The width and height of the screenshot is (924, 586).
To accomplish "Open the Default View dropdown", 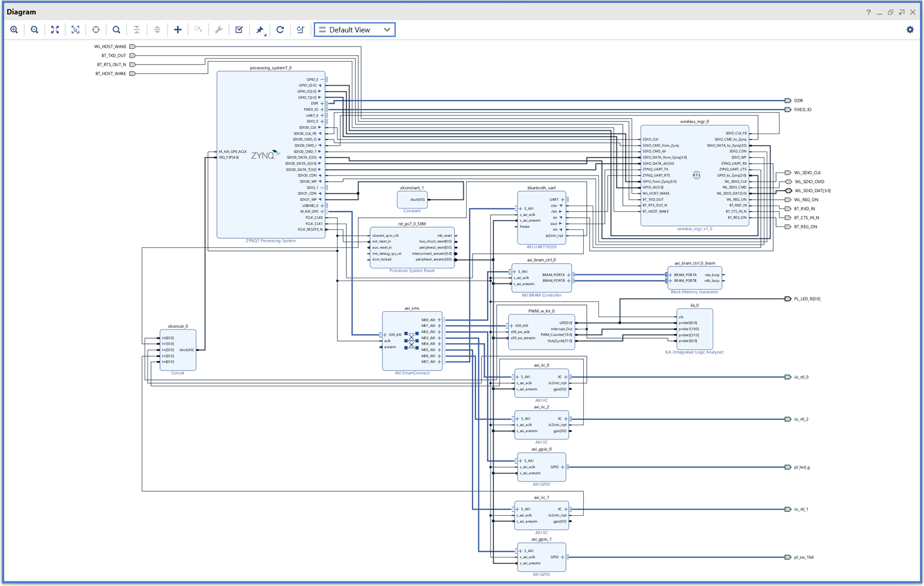I will 355,30.
